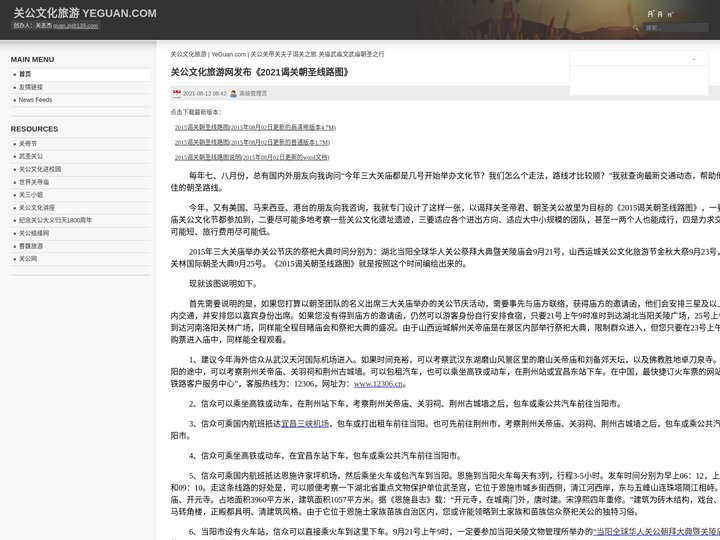Increase font size with the A+ icon
The width and height of the screenshot is (720, 540).
pos(651,14)
